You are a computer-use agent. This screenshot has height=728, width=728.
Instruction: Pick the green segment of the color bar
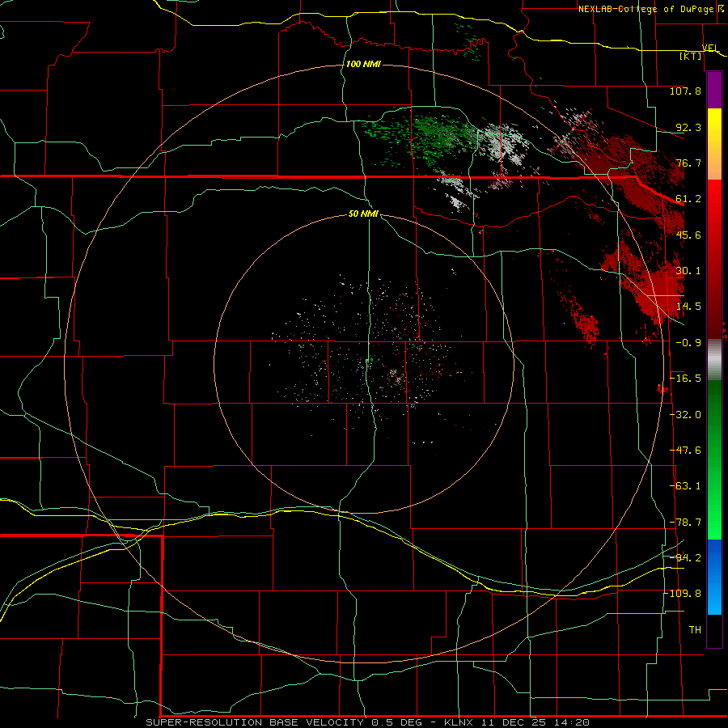tap(714, 459)
